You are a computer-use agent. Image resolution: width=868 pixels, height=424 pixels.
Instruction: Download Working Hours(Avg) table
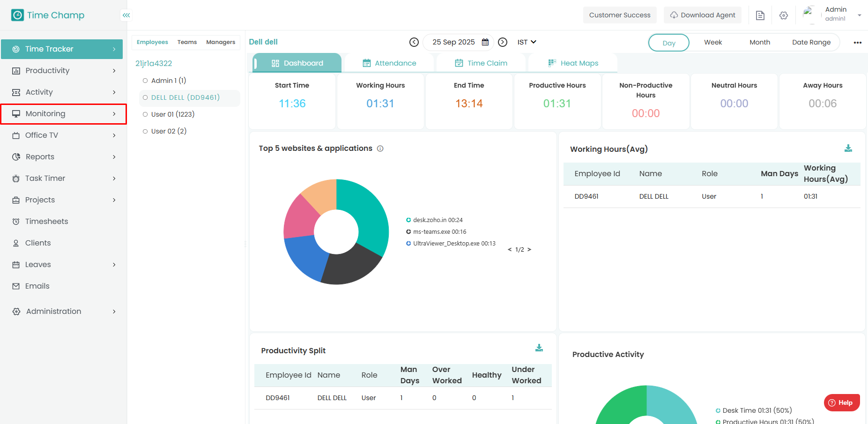point(848,149)
